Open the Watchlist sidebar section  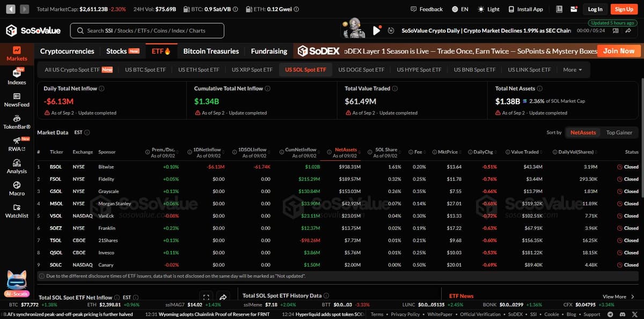point(17,211)
